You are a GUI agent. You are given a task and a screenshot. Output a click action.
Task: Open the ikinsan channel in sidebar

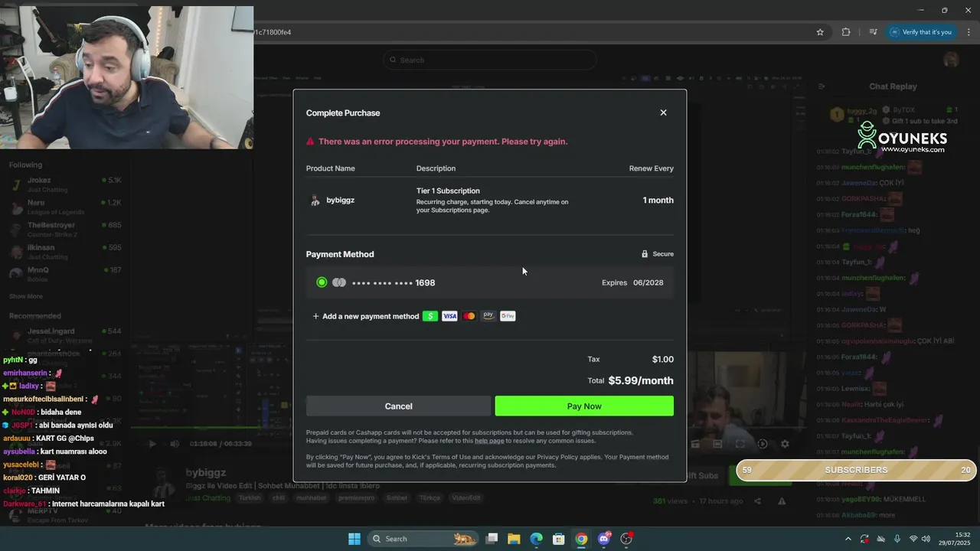[x=65, y=252]
